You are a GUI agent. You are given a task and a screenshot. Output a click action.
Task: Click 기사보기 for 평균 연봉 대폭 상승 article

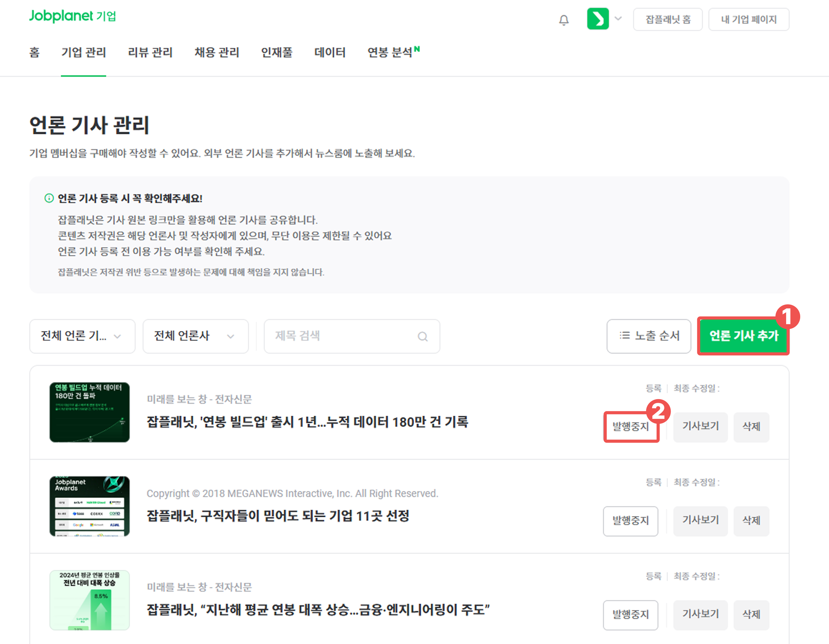click(700, 615)
